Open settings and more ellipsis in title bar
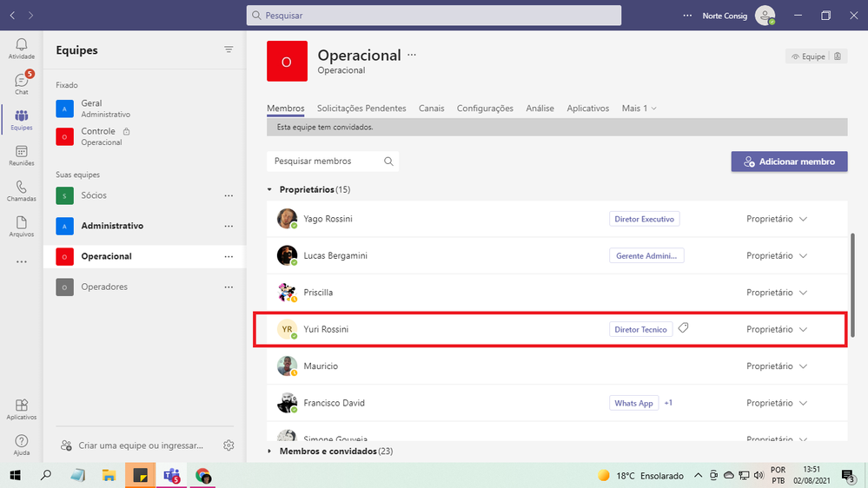868x488 pixels. click(x=687, y=16)
